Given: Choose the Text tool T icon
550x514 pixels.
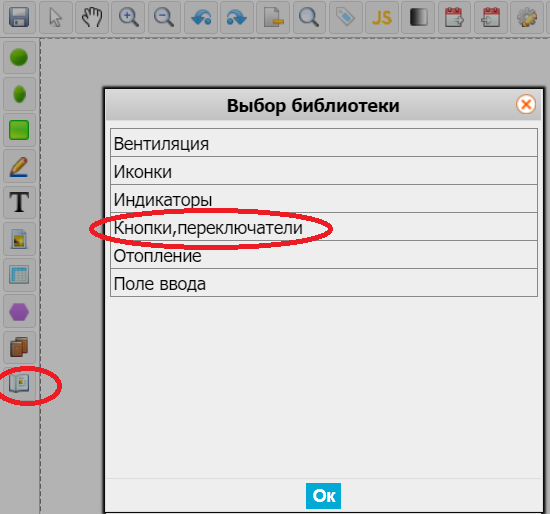Looking at the screenshot, I should (19, 202).
